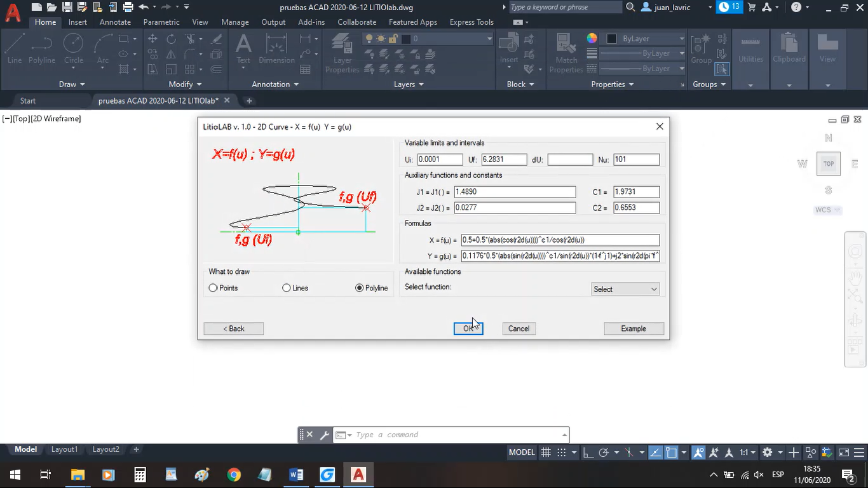868x488 pixels.
Task: Open the Layer Properties panel
Action: (x=342, y=52)
